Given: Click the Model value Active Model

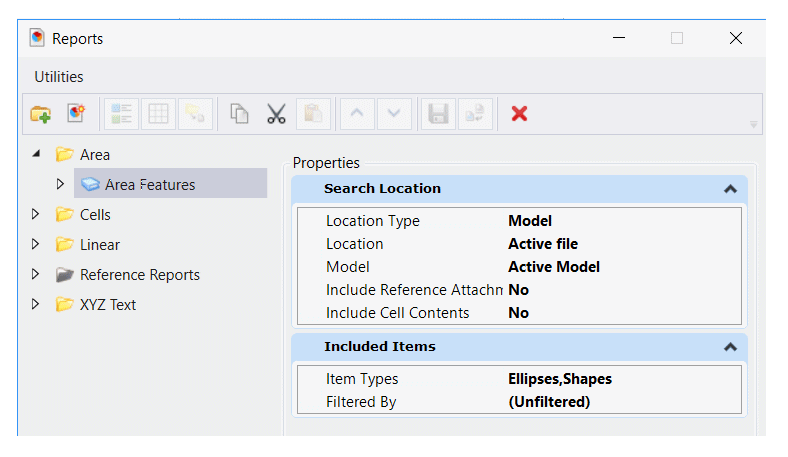Looking at the screenshot, I should [x=554, y=267].
